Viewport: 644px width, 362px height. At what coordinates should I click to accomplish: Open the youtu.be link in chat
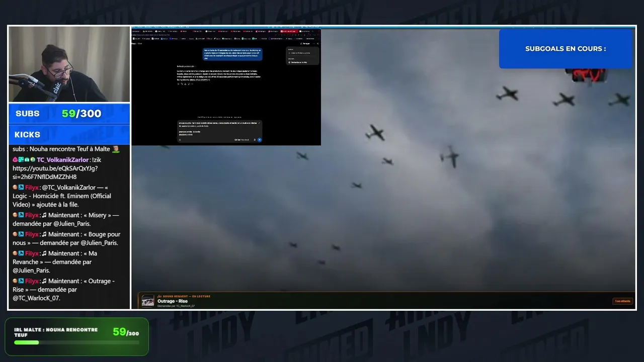tap(55, 172)
